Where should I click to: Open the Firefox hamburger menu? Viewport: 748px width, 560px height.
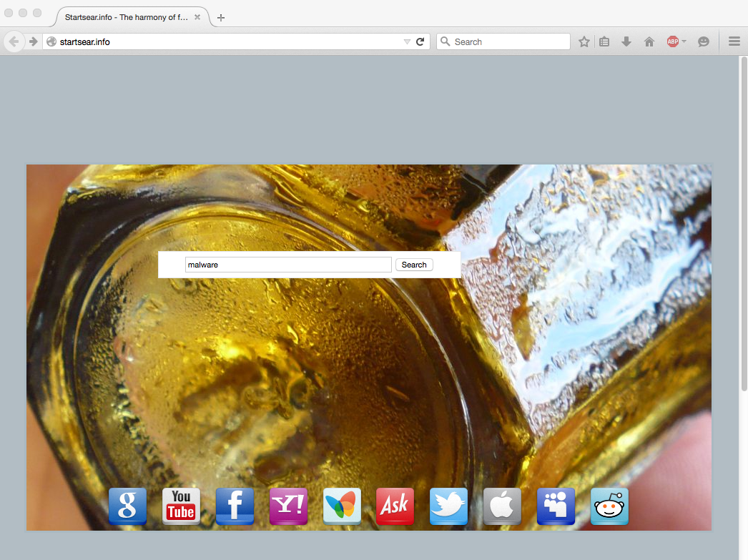734,42
